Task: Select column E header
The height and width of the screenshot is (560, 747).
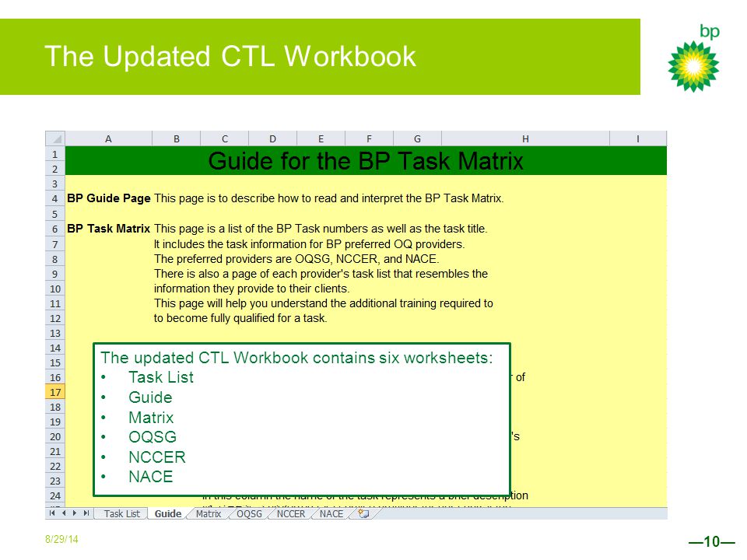Action: [x=321, y=138]
